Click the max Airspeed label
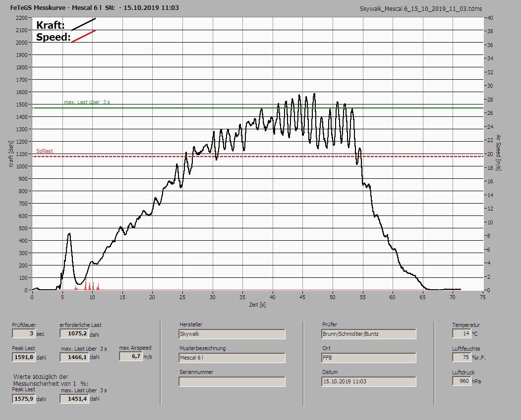The width and height of the screenshot is (521, 420). pyautogui.click(x=135, y=348)
